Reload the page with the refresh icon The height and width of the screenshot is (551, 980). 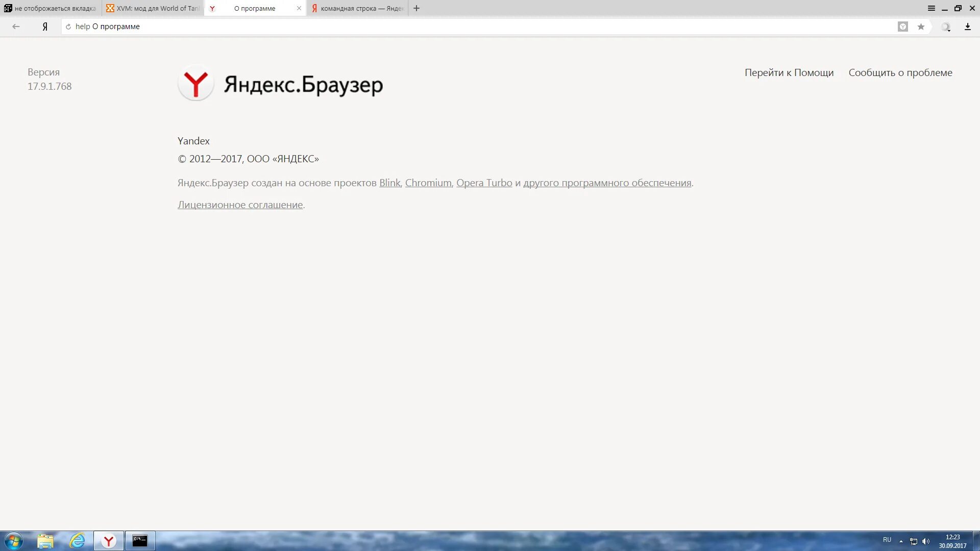pos(68,27)
